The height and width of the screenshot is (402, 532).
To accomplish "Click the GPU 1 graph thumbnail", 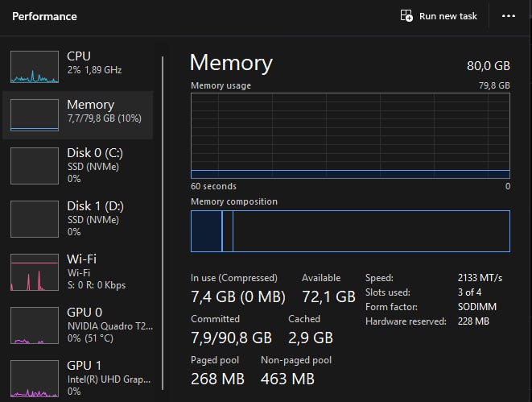I will click(35, 377).
